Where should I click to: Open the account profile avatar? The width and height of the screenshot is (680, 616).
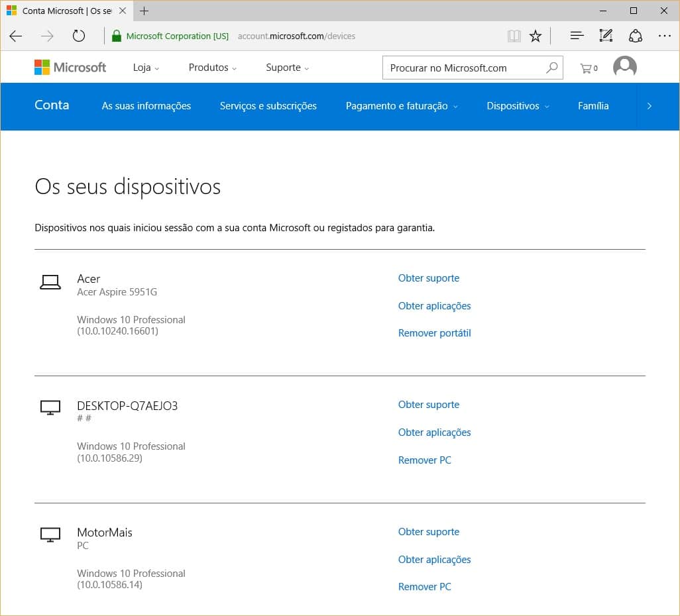click(625, 67)
